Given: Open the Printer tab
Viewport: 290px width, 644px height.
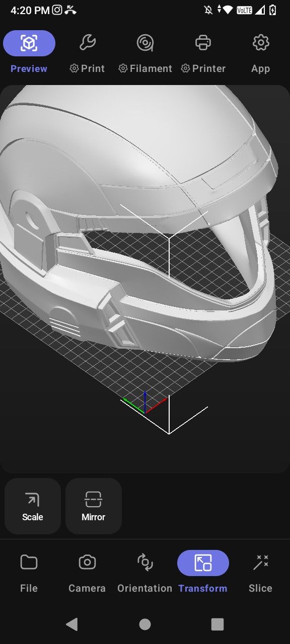Looking at the screenshot, I should pos(203,52).
